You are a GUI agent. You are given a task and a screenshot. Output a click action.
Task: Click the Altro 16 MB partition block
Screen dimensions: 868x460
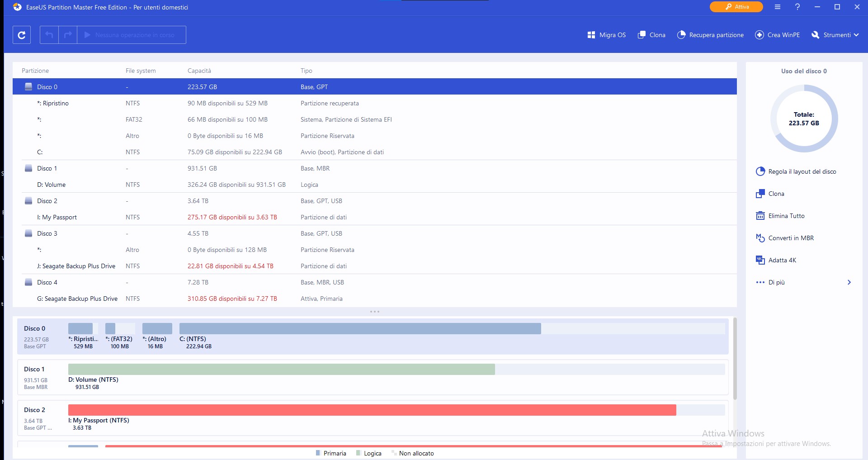coord(157,328)
